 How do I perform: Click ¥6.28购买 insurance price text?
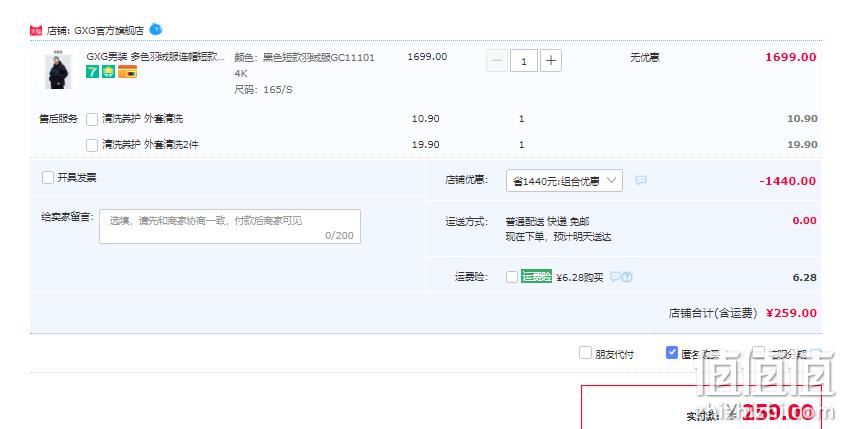coord(580,277)
